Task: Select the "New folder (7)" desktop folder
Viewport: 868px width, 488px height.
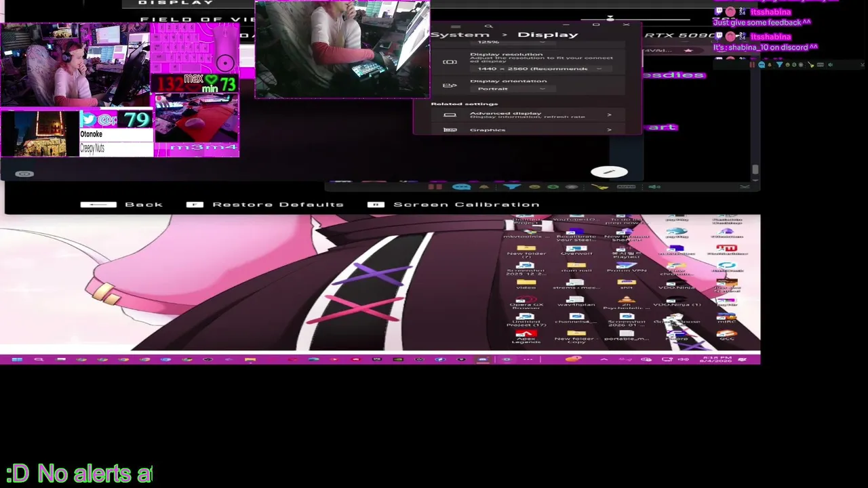Action: tap(526, 251)
